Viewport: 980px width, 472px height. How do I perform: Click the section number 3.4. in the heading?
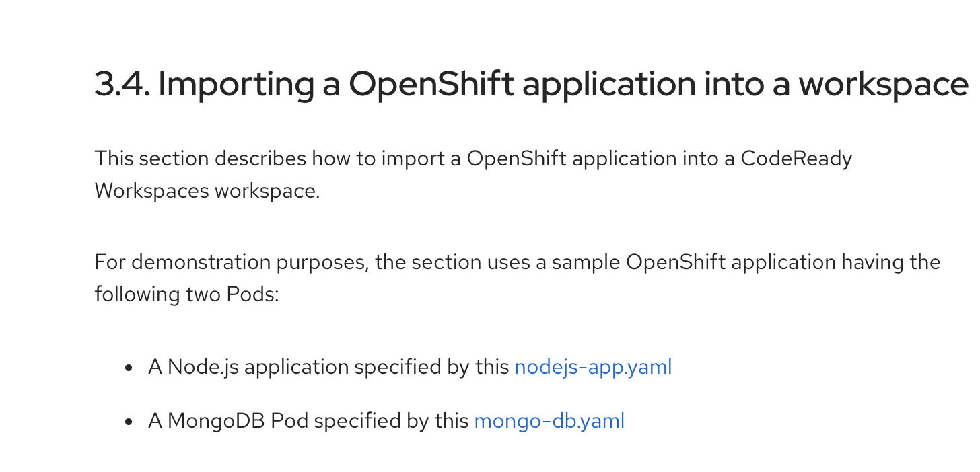point(122,84)
